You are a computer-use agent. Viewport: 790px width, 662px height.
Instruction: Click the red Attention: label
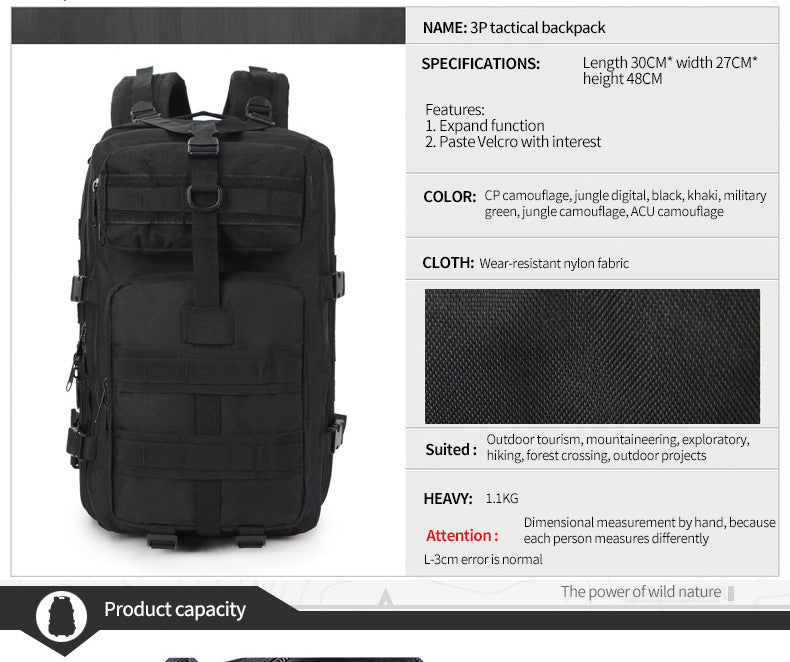462,536
